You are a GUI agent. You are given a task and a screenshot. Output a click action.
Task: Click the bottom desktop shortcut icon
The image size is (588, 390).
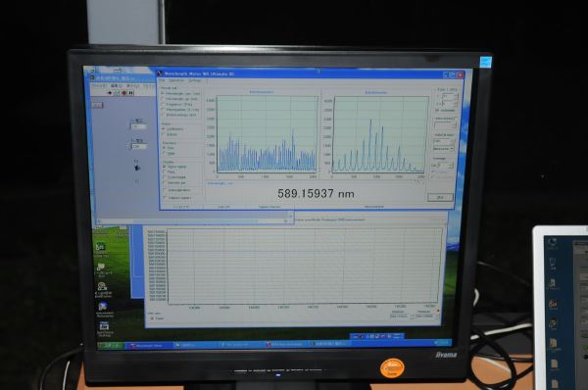[104, 326]
